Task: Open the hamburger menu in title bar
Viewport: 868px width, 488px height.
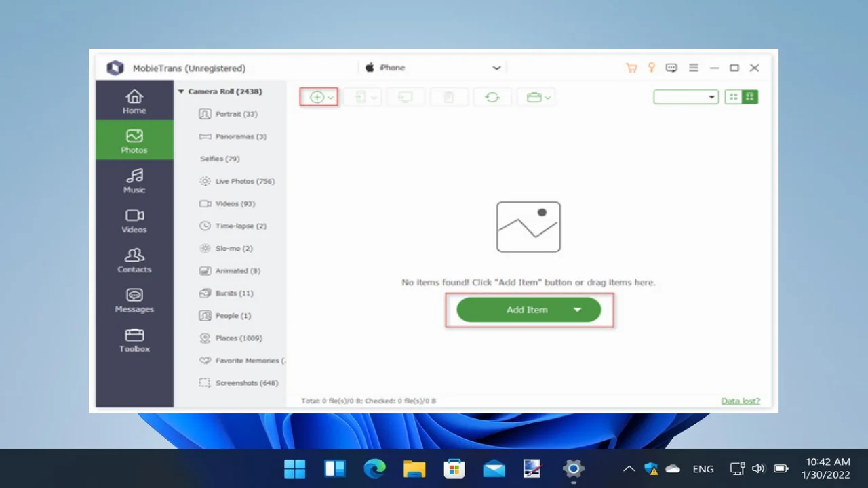Action: (693, 68)
